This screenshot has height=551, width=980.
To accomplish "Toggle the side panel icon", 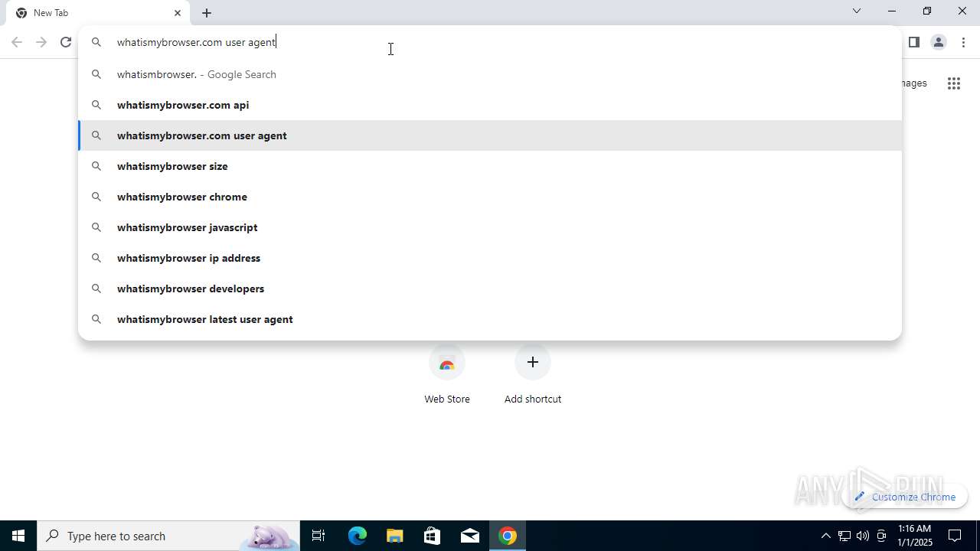I will [913, 42].
